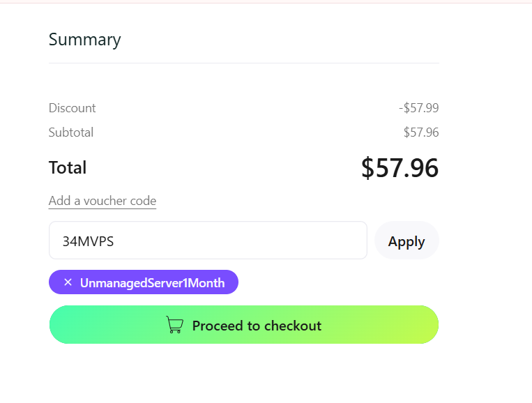Click the yellow right edge of checkout button
532x403 pixels.
click(x=424, y=325)
